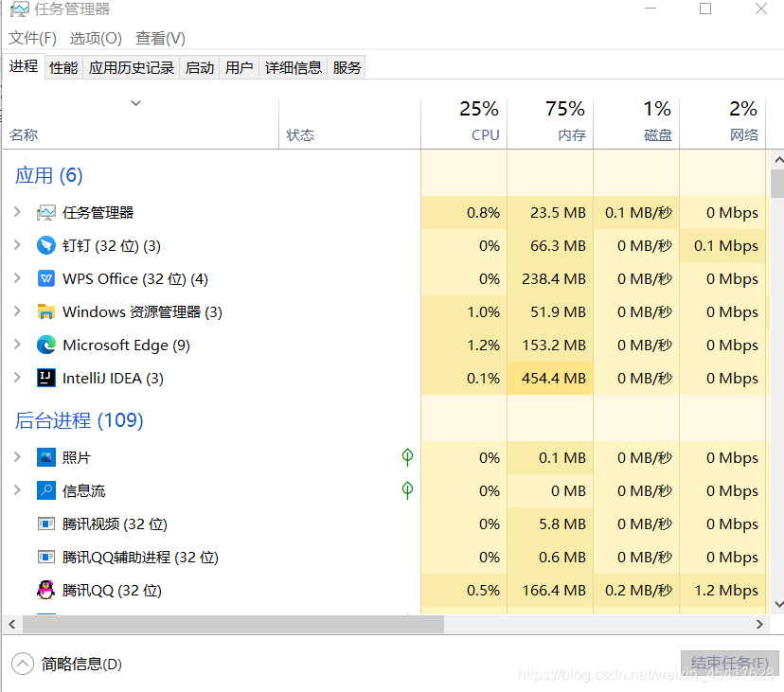Click the 钉钉 (32 位) app icon
Image resolution: width=784 pixels, height=692 pixels.
(x=46, y=245)
